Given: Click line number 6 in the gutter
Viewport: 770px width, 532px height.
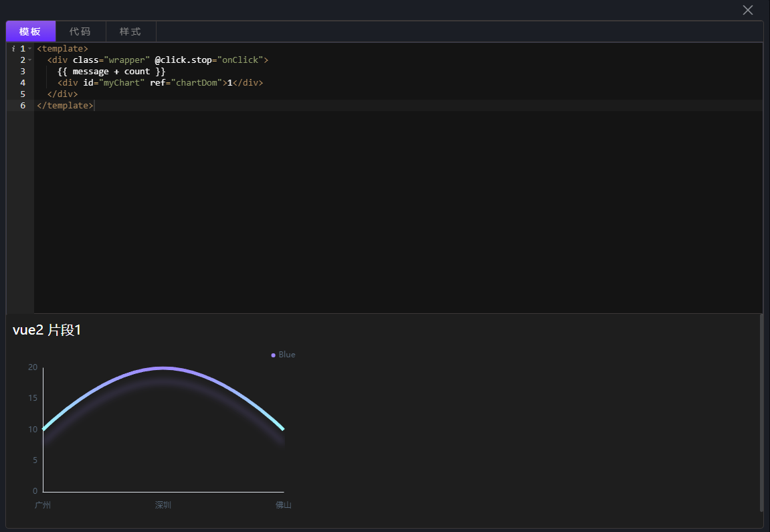Looking at the screenshot, I should [x=23, y=106].
